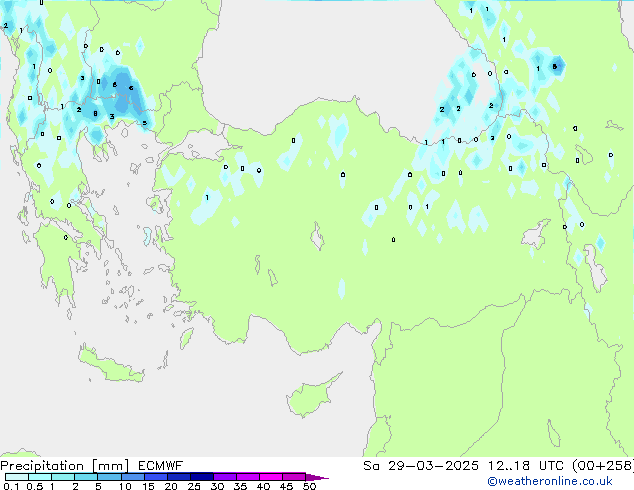Click the 30–35 mm purple legend swatch
This screenshot has width=634, height=490.
tap(224, 477)
